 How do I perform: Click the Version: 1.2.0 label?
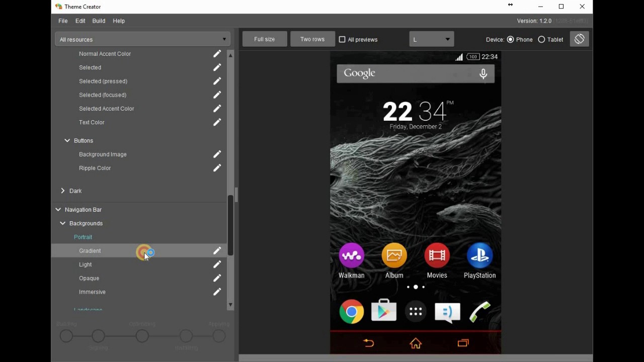pyautogui.click(x=534, y=21)
